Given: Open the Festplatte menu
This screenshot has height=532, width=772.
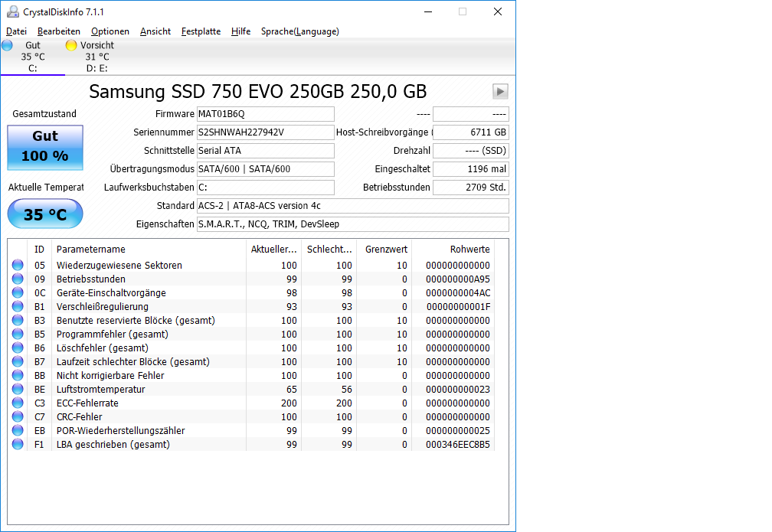Looking at the screenshot, I should pos(201,31).
